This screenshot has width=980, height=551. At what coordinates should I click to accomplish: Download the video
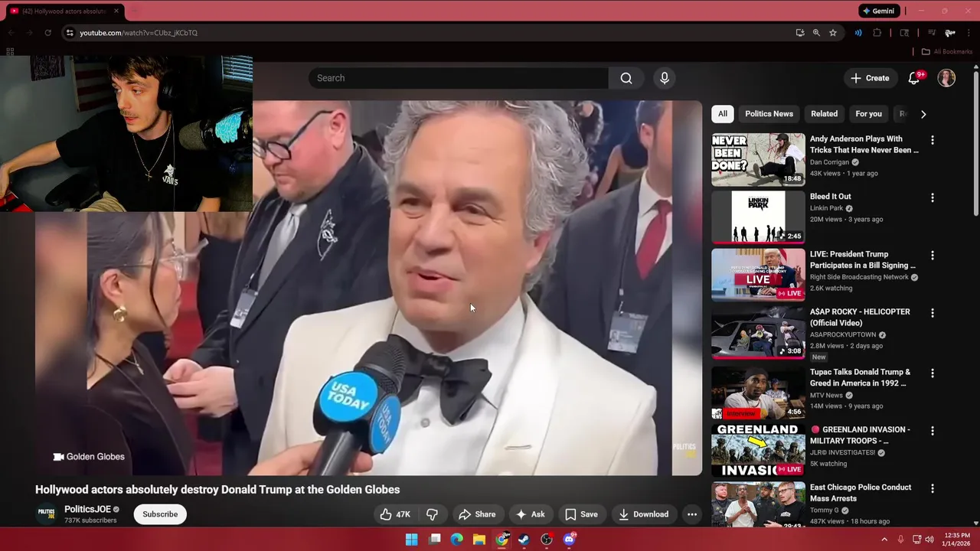[643, 514]
